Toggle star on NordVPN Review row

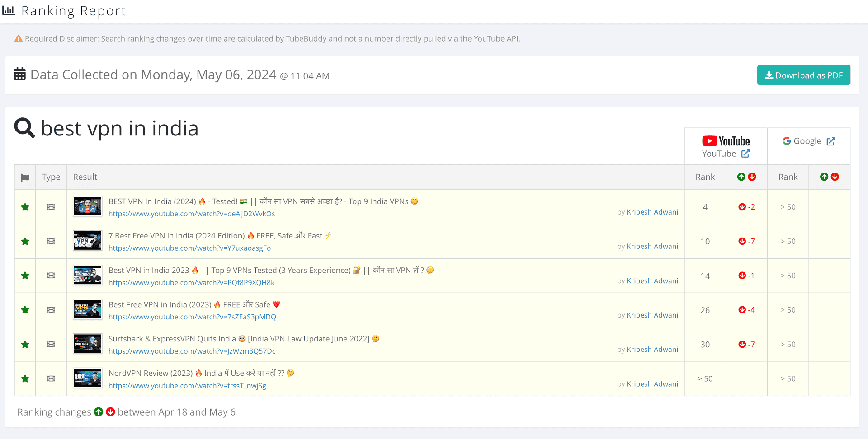(x=25, y=379)
